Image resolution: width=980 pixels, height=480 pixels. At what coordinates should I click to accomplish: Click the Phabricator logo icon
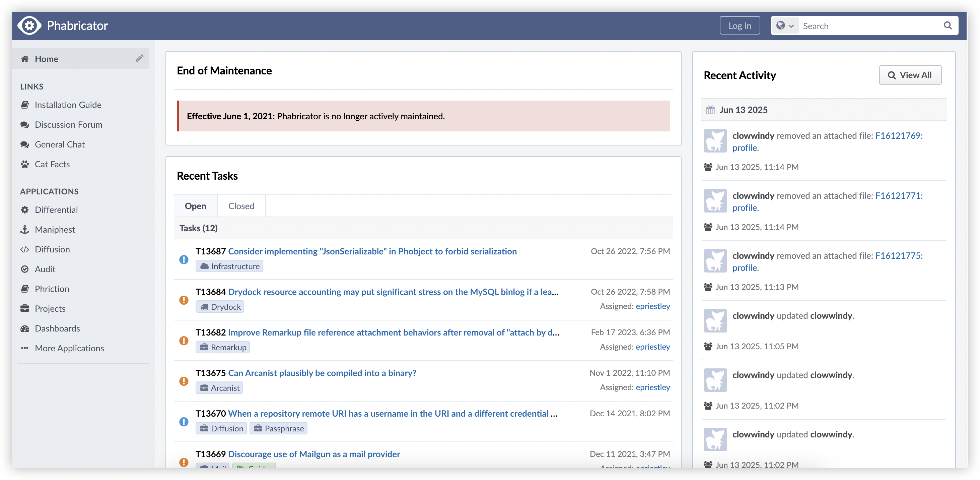coord(29,25)
